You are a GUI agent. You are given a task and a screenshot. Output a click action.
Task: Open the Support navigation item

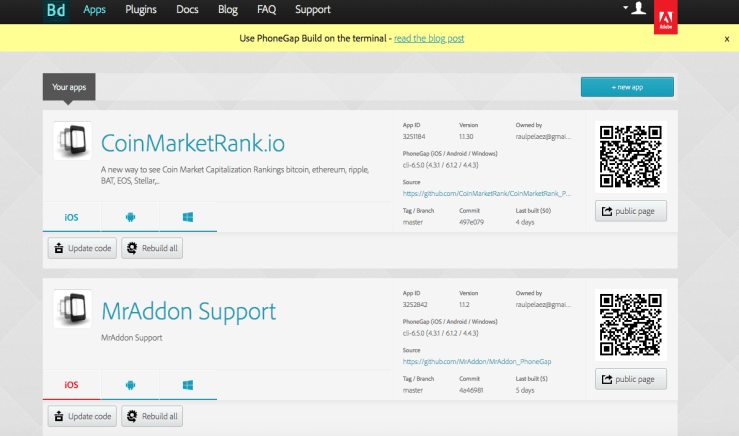coord(313,10)
